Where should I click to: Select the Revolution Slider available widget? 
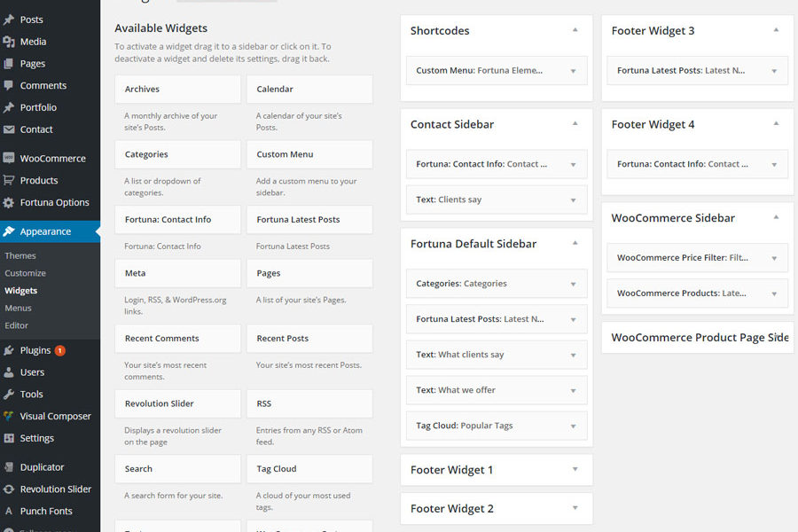pyautogui.click(x=177, y=403)
